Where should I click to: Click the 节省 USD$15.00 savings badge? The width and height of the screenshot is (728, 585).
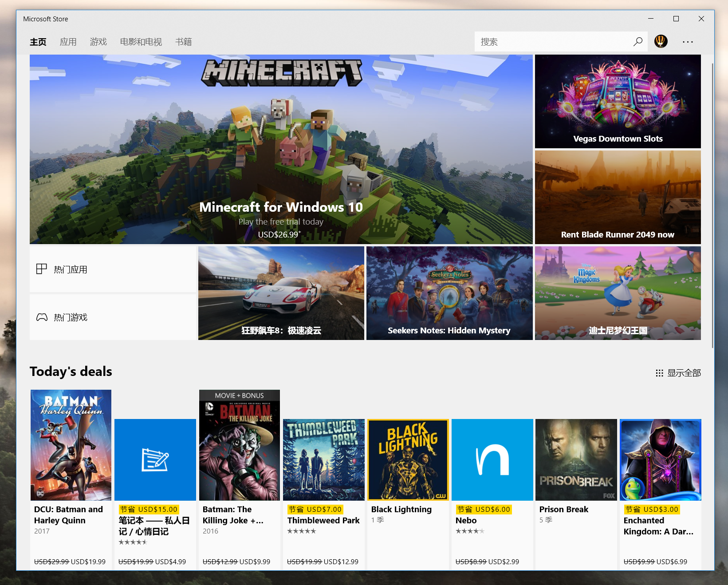(149, 510)
